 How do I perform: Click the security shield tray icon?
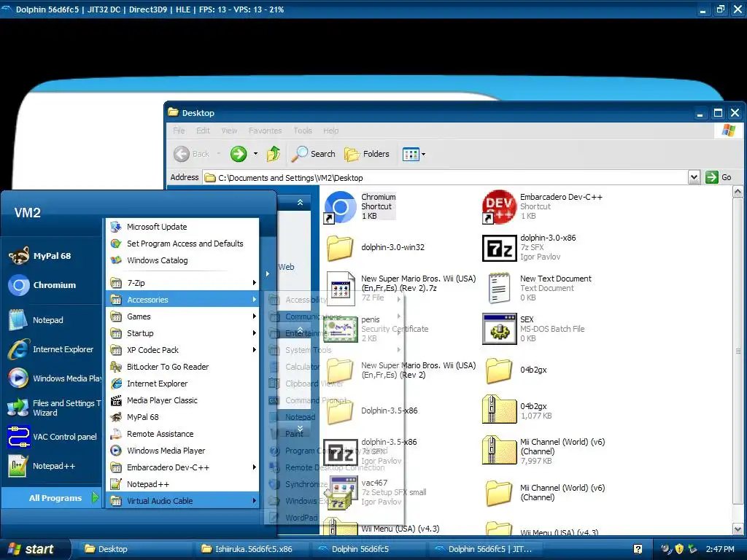tap(679, 549)
